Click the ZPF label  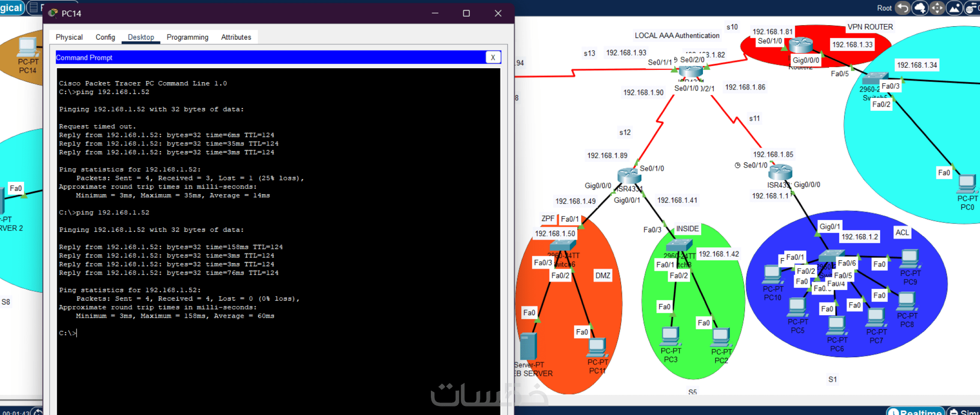point(548,219)
